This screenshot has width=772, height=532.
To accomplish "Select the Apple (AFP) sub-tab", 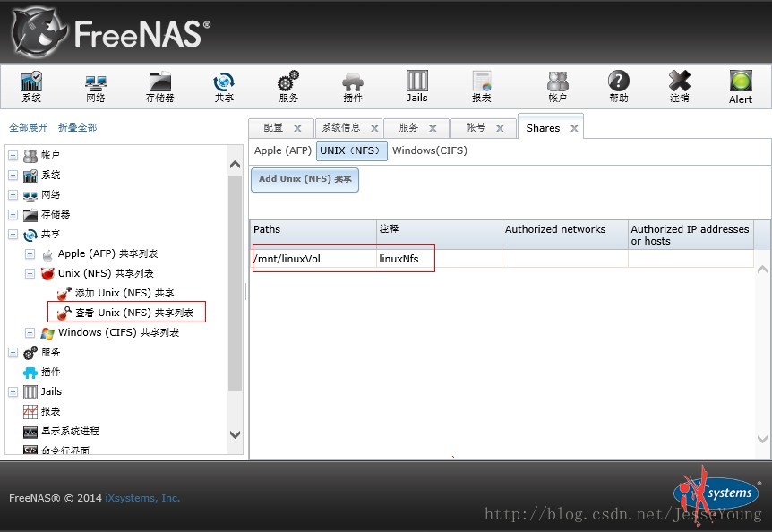I will pyautogui.click(x=283, y=150).
